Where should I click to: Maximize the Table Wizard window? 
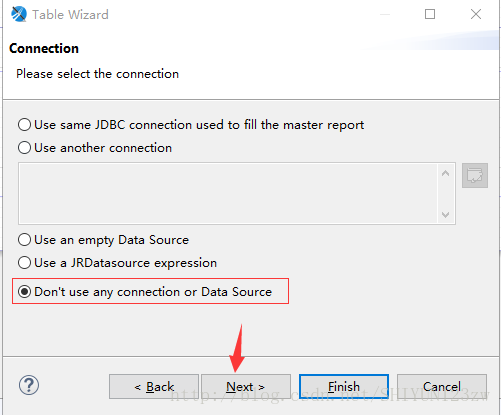pos(430,14)
